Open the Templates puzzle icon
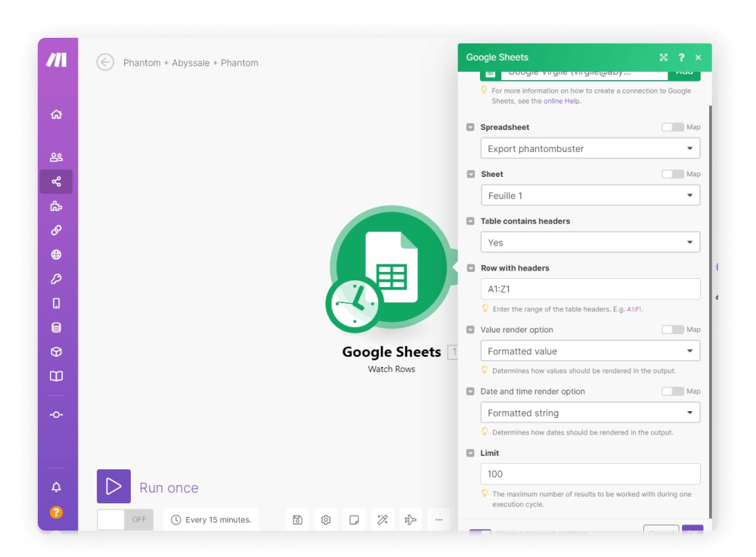Image resolution: width=756 pixels, height=557 pixels. [x=57, y=206]
